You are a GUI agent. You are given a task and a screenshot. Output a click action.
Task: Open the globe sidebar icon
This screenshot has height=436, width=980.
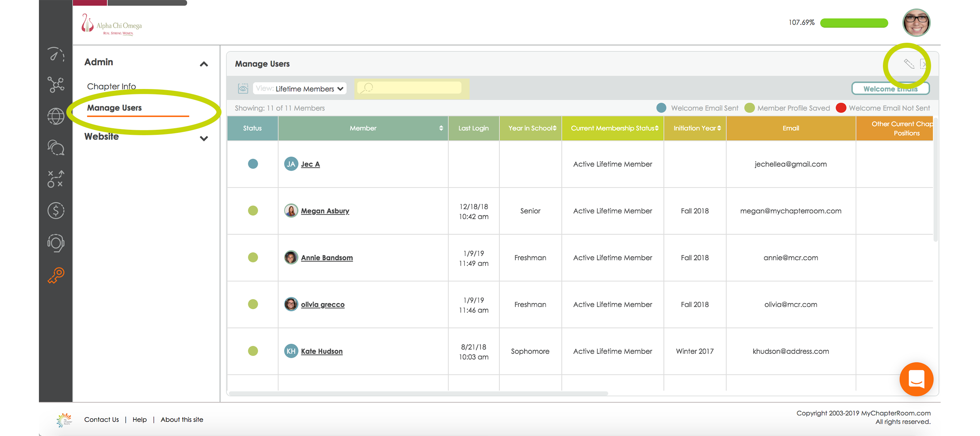click(56, 116)
